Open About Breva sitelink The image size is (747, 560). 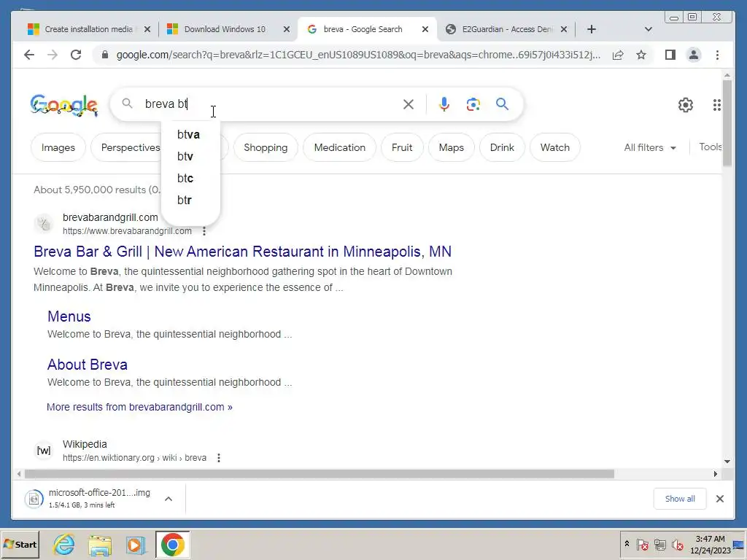click(88, 365)
